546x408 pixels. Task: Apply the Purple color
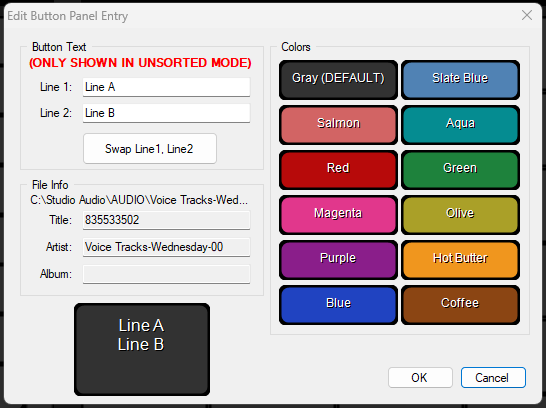[x=338, y=259]
